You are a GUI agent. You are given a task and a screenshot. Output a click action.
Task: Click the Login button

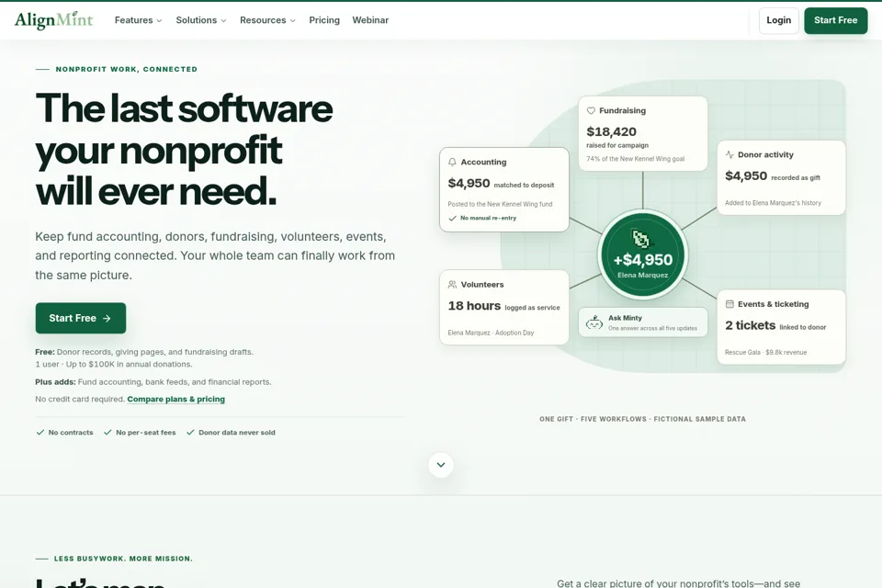pyautogui.click(x=778, y=20)
